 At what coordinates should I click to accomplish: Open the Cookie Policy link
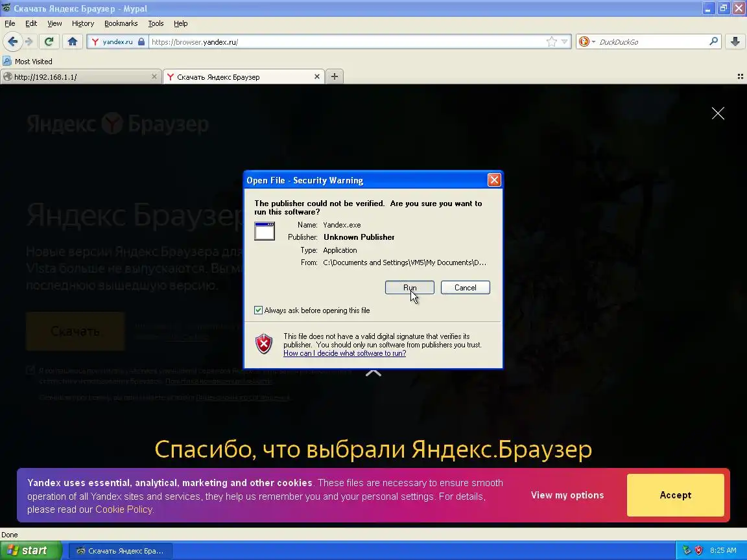point(124,509)
